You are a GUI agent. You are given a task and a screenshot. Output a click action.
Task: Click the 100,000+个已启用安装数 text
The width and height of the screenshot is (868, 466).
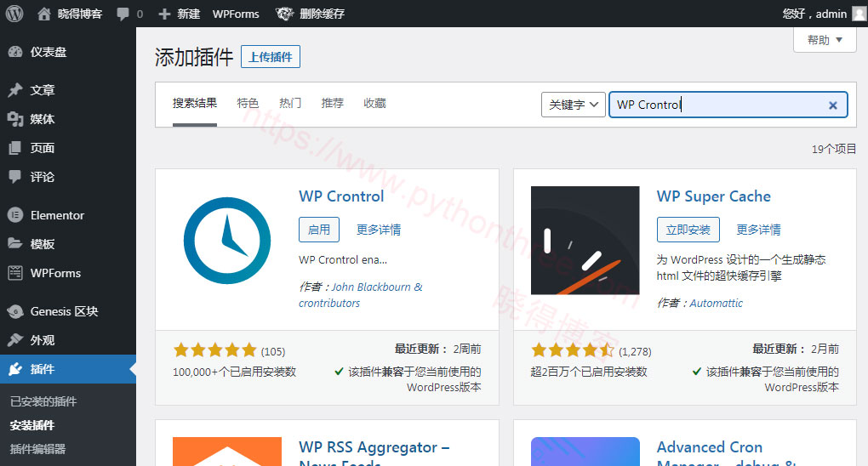234,372
